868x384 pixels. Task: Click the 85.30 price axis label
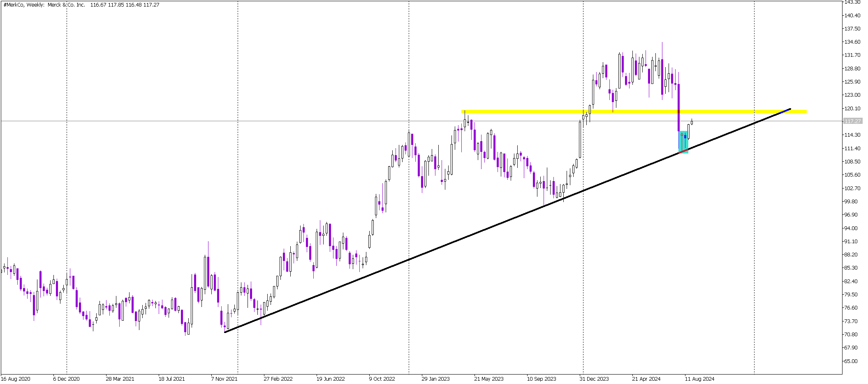[851, 268]
